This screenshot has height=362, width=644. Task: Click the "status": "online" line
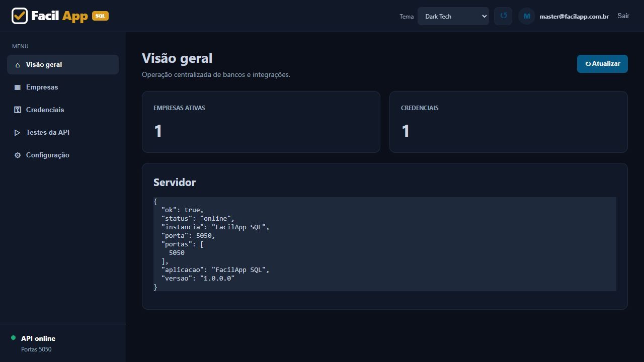(x=198, y=219)
